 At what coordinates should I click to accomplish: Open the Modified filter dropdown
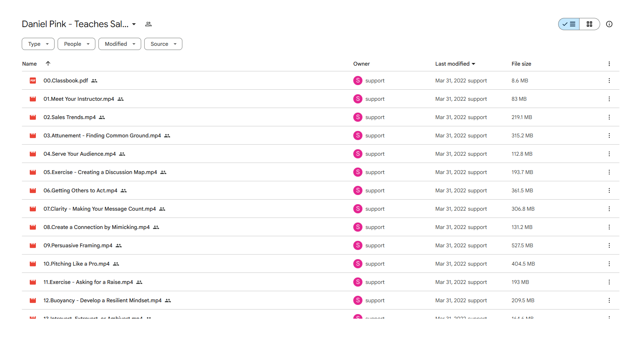[120, 44]
